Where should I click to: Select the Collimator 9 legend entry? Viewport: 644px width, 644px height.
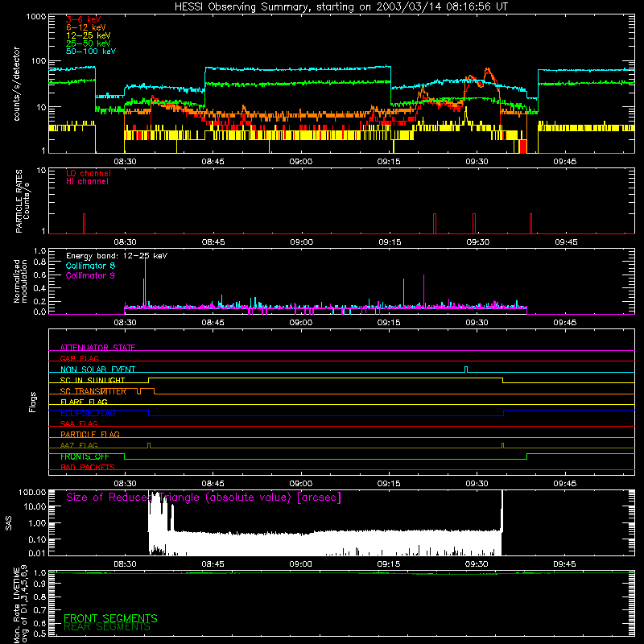tap(90, 275)
